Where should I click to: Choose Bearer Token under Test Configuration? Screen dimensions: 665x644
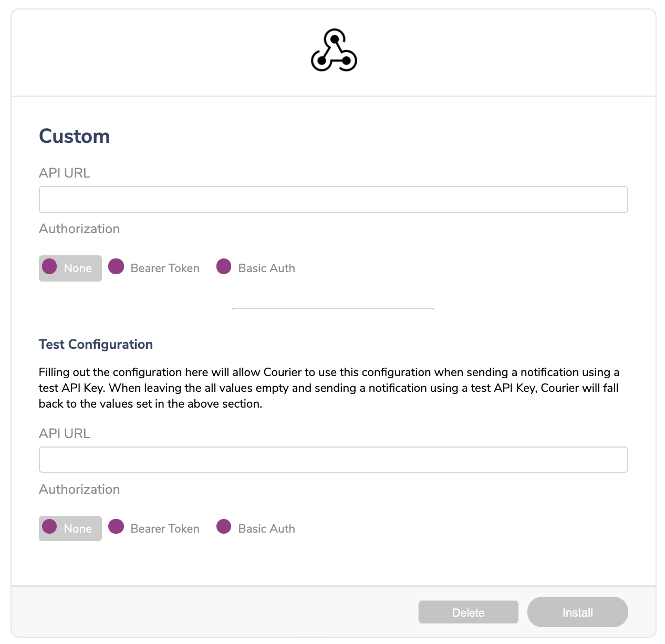154,528
